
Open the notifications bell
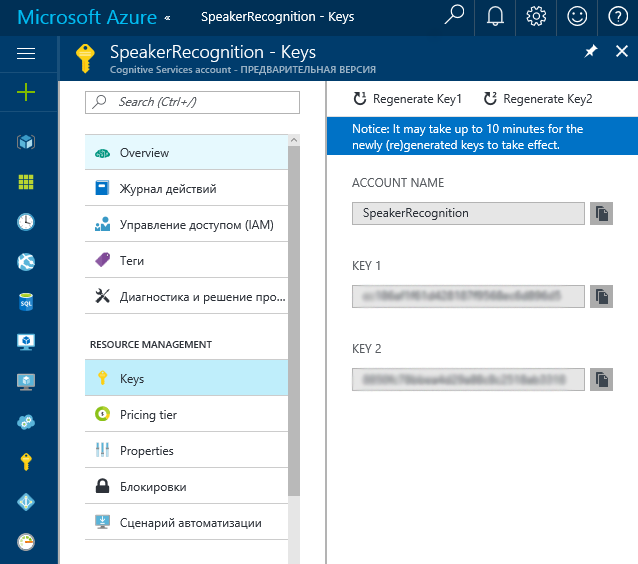[x=495, y=17]
